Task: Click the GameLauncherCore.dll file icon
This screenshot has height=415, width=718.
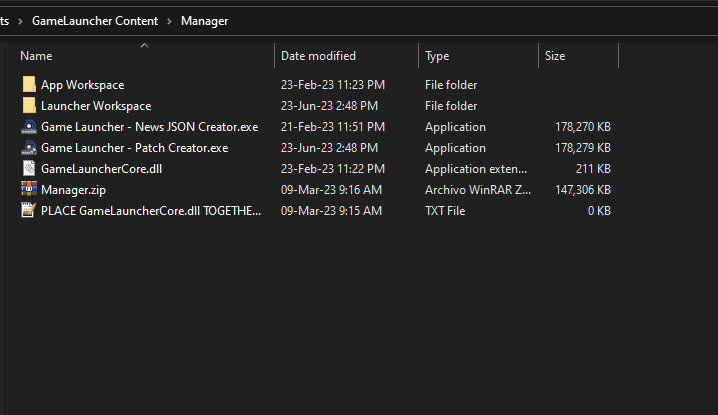Action: (x=29, y=169)
